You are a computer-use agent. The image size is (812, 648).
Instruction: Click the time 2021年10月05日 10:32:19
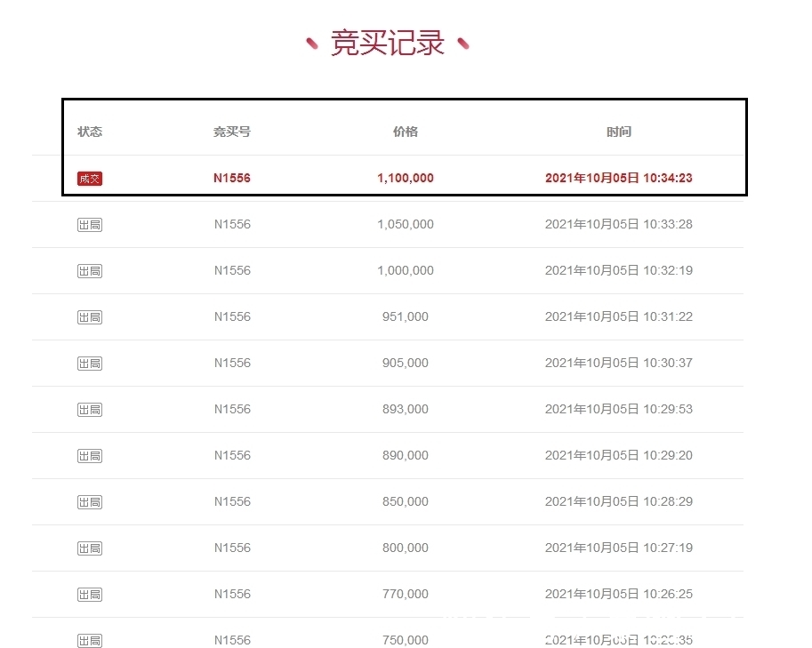click(x=619, y=270)
